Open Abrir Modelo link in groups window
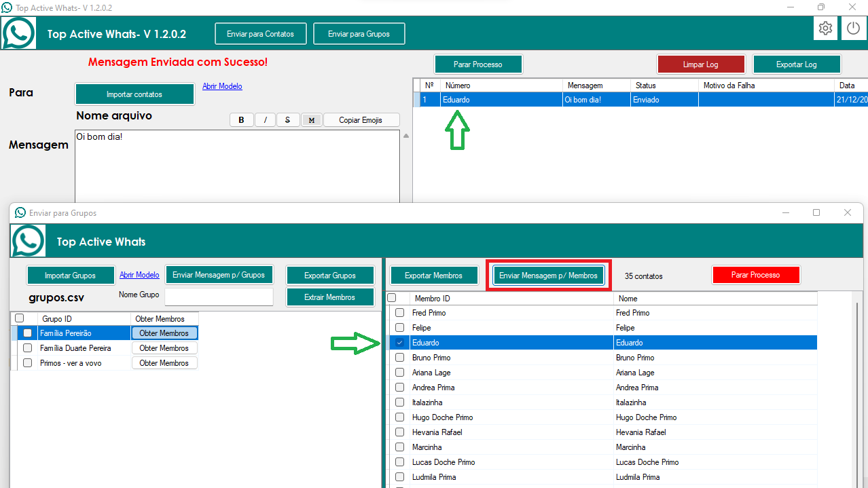The width and height of the screenshot is (868, 488). coord(139,275)
